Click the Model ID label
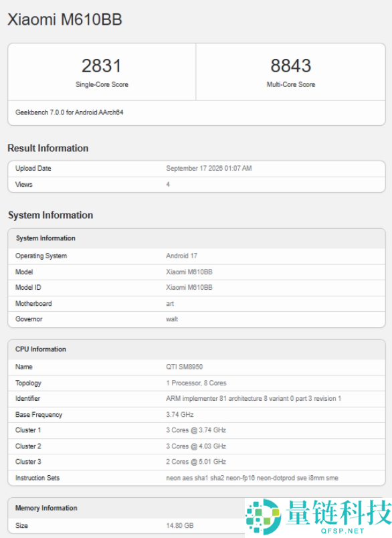Image resolution: width=392 pixels, height=538 pixels. [x=28, y=287]
